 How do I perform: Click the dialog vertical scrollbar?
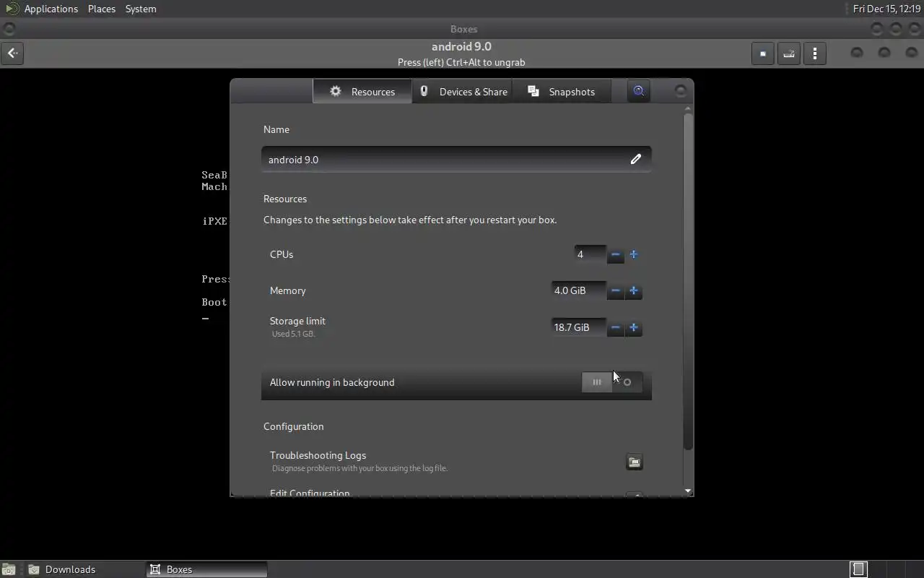[x=688, y=282]
